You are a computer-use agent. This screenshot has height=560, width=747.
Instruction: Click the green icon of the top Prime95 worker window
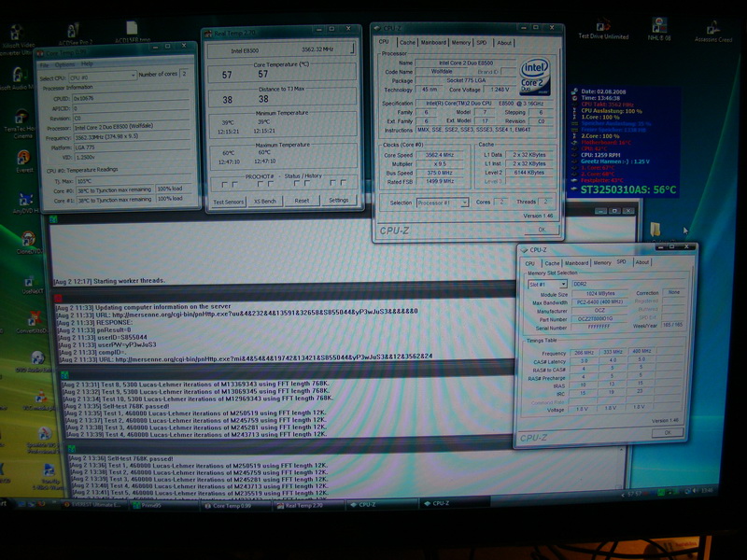[53, 219]
